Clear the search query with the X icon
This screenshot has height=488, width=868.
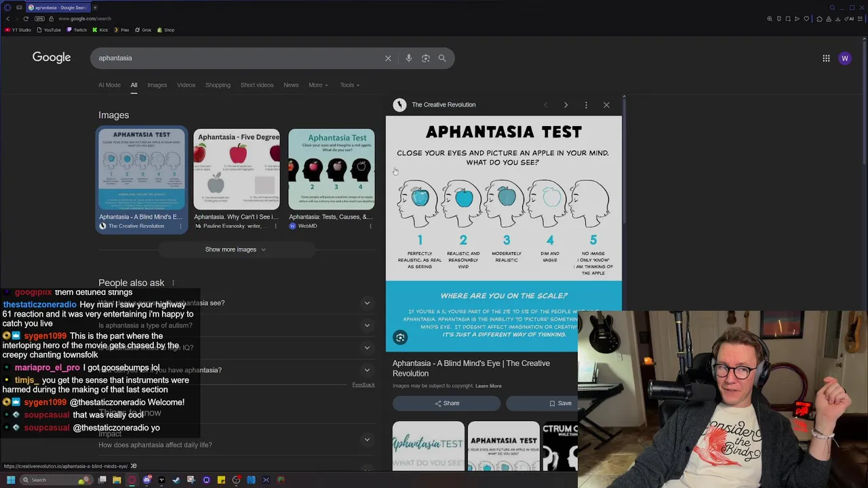coord(388,58)
